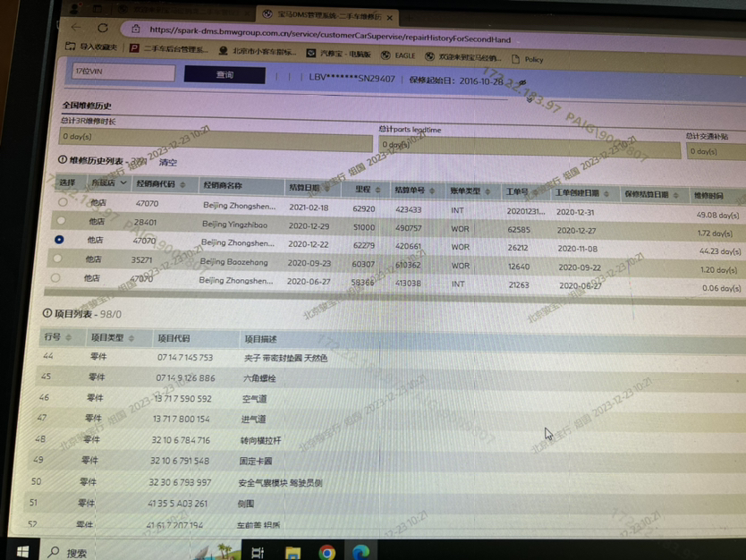Click the item description 六角螺栓
This screenshot has width=746, height=560.
(x=259, y=378)
